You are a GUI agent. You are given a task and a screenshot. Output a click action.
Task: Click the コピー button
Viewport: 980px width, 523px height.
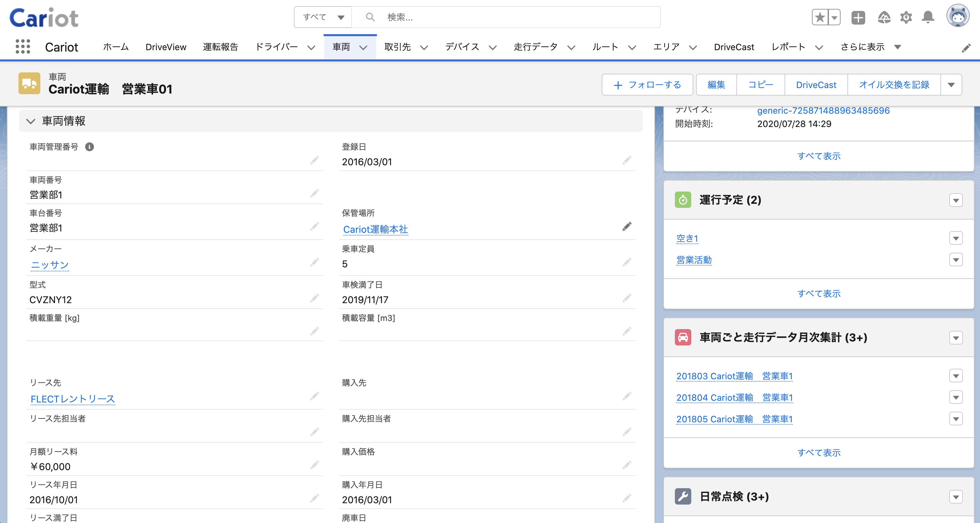761,85
